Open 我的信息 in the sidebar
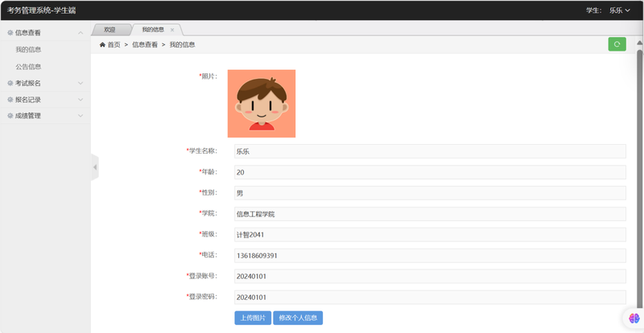The width and height of the screenshot is (644, 333). point(28,50)
